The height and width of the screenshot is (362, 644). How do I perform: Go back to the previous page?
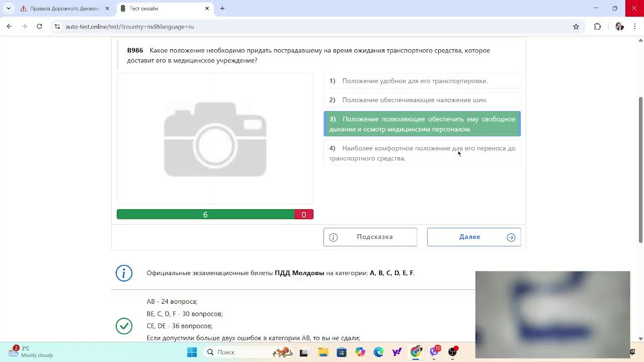point(9,27)
